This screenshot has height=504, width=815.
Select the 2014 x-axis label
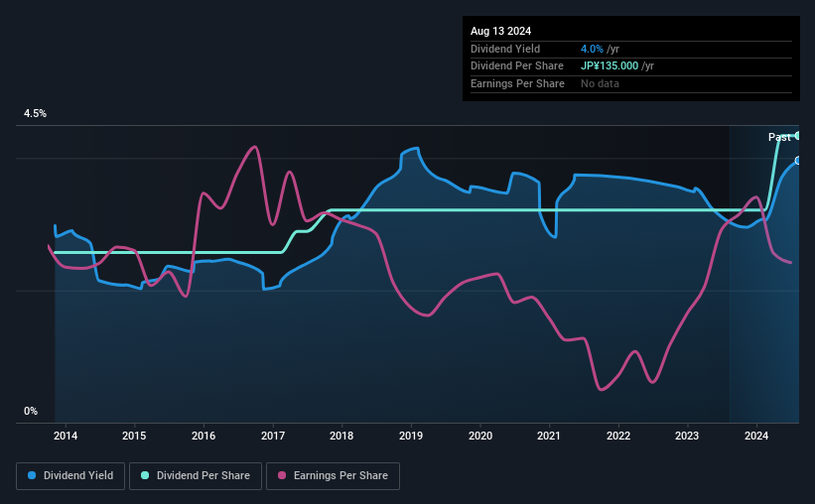point(66,436)
